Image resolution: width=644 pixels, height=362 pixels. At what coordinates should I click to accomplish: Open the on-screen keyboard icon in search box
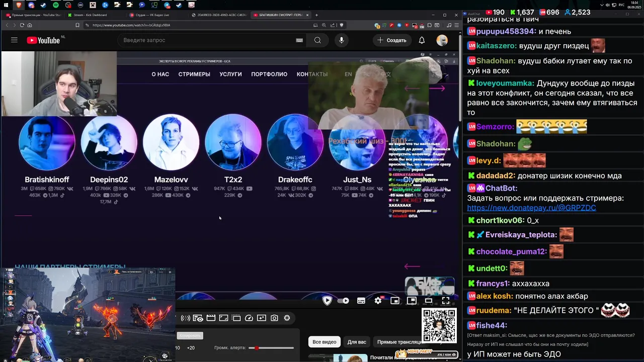coord(299,40)
